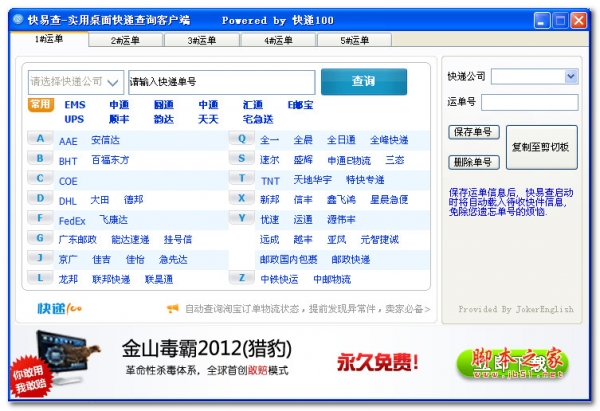Click the 金山毒霸2012 advertisement banner
This screenshot has height=411, width=600.
[x=300, y=360]
